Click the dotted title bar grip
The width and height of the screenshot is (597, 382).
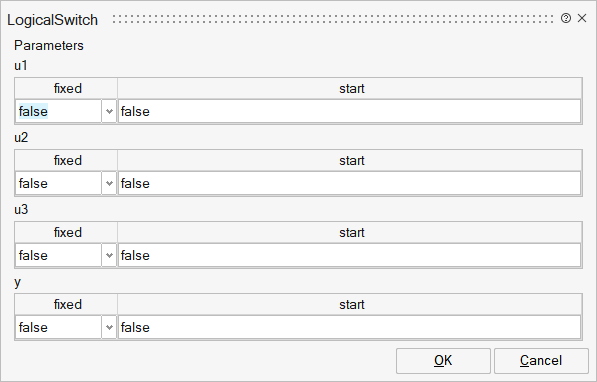coord(333,19)
